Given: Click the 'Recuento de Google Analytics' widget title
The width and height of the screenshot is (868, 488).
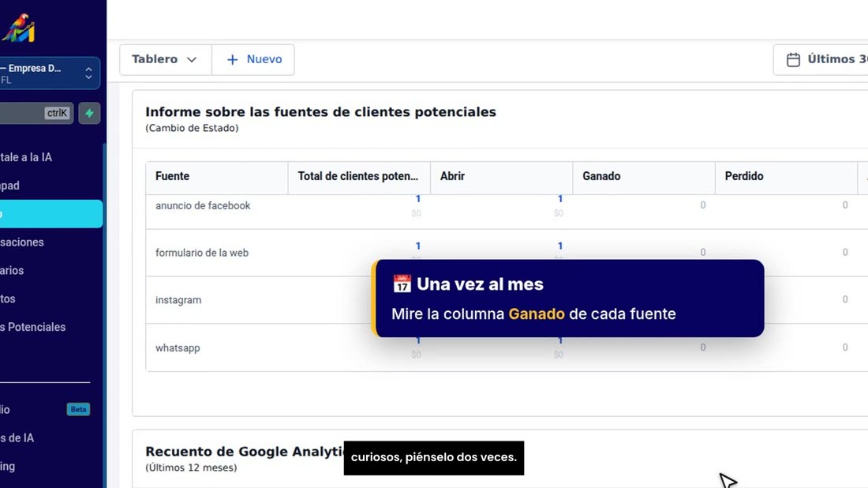Looking at the screenshot, I should (244, 452).
